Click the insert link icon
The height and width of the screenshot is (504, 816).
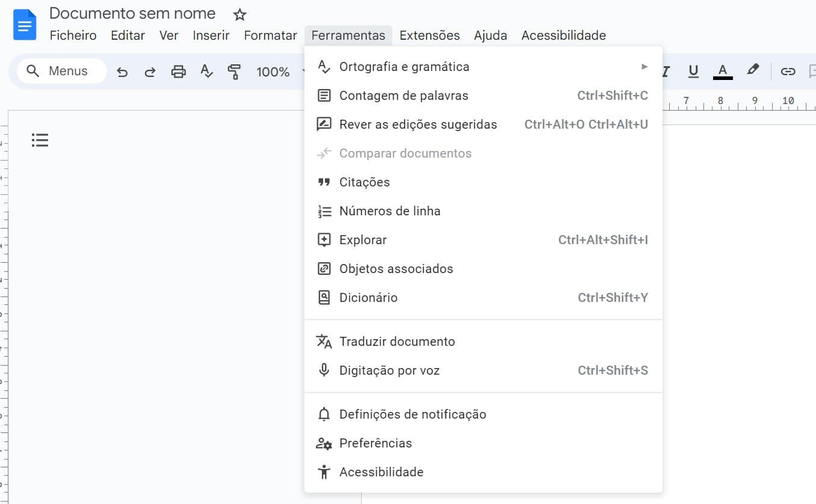pos(788,72)
